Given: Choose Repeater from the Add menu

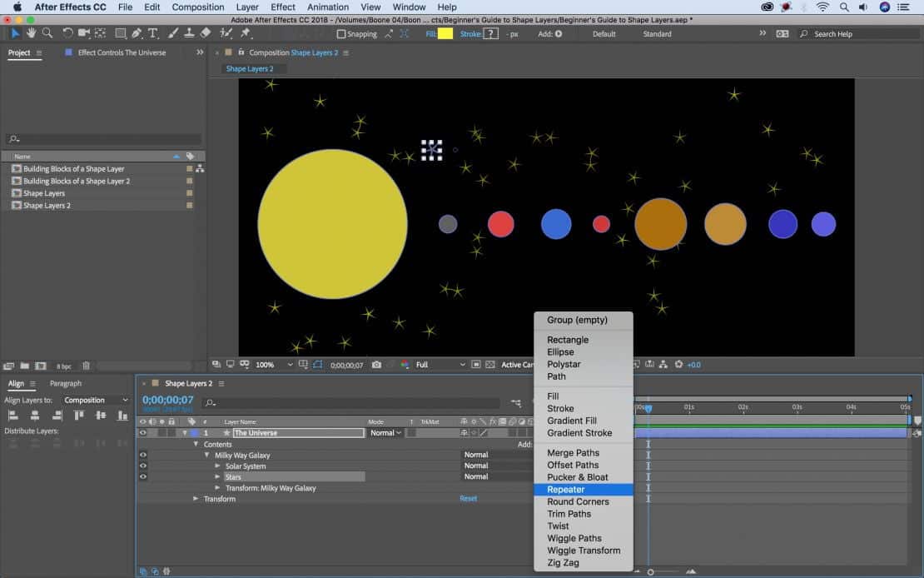Looking at the screenshot, I should click(566, 490).
